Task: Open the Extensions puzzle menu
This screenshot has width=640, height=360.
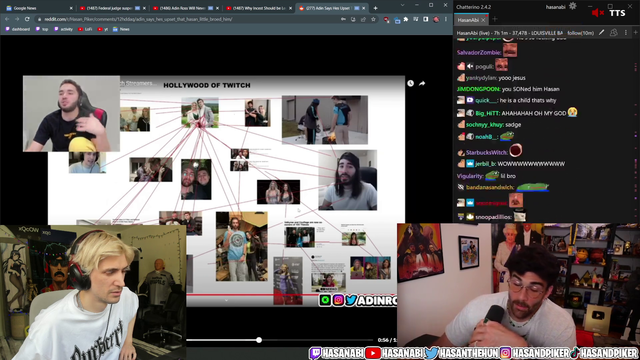Action: tap(406, 19)
